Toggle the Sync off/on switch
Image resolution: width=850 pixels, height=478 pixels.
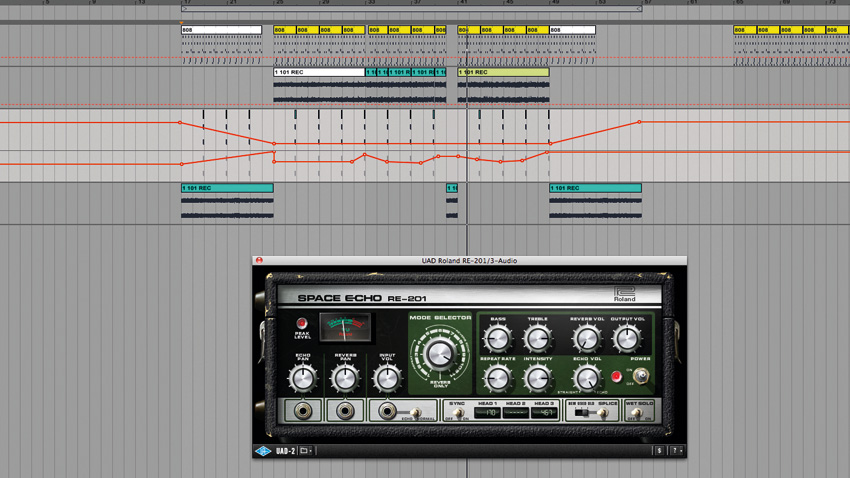457,413
